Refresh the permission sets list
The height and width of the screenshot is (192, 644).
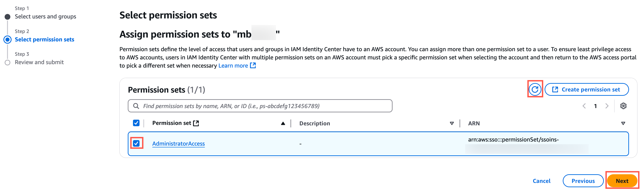[535, 89]
